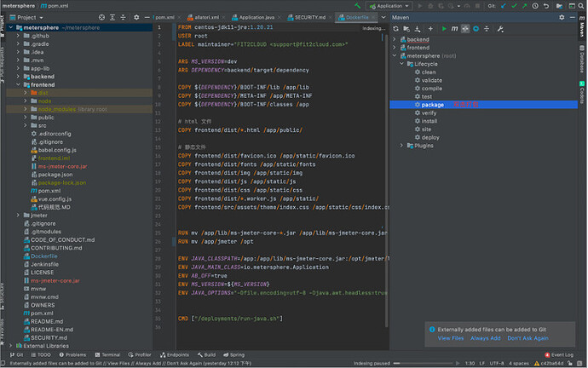The width and height of the screenshot is (588, 368).
Task: Open the Application run configuration dropdown
Action: coord(389,6)
